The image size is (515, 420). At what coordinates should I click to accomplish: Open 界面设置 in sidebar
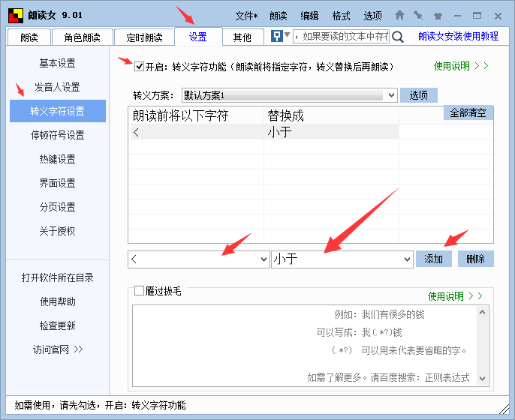(x=58, y=183)
